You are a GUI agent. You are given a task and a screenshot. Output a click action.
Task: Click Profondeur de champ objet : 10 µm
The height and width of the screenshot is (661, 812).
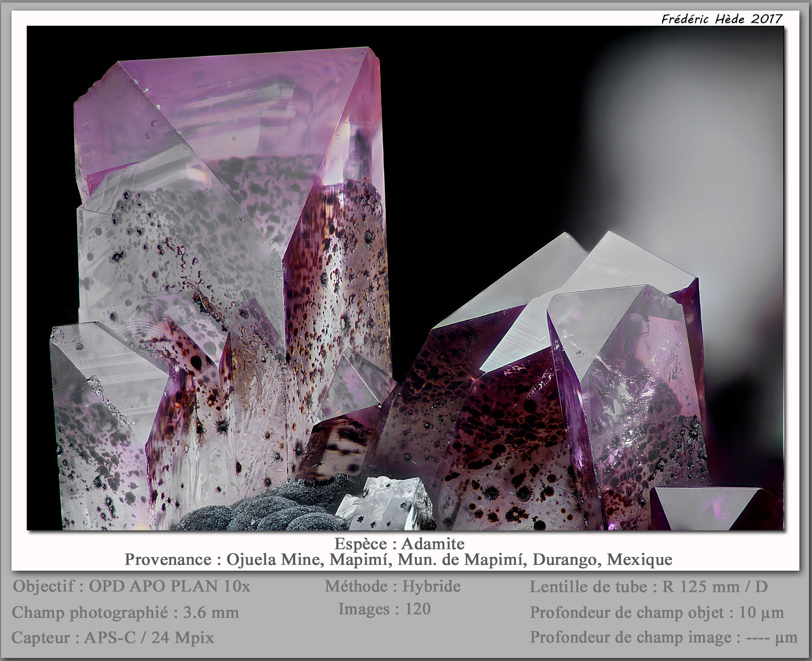pyautogui.click(x=657, y=613)
